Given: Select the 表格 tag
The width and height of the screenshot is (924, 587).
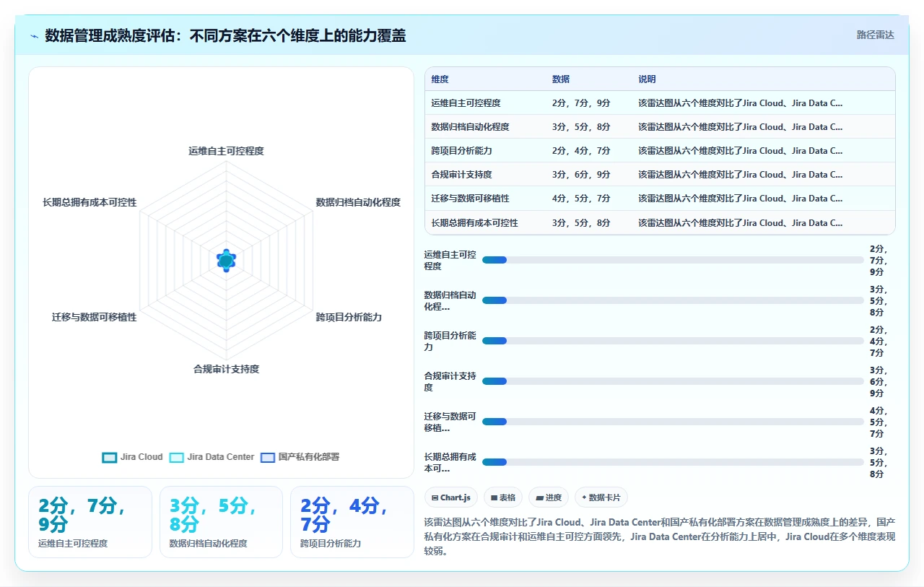Looking at the screenshot, I should pos(503,497).
